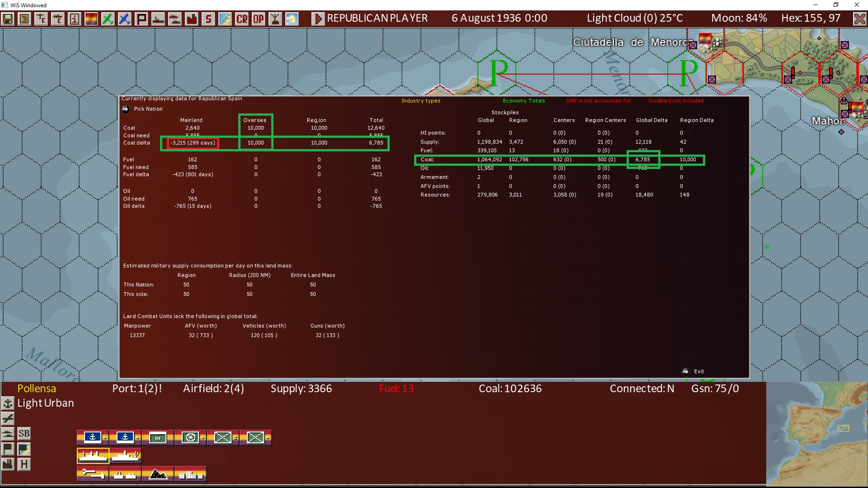Open the factory production toolbar icon

click(x=192, y=19)
